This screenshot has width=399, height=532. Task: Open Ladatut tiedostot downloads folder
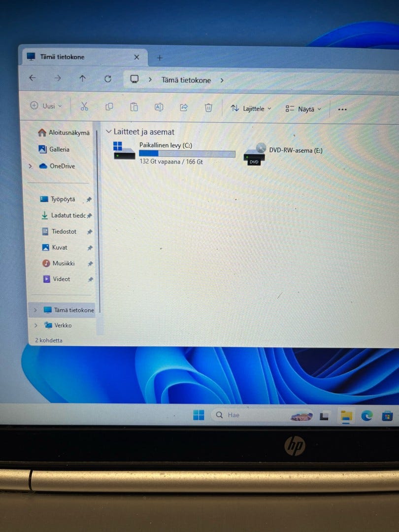tap(63, 215)
